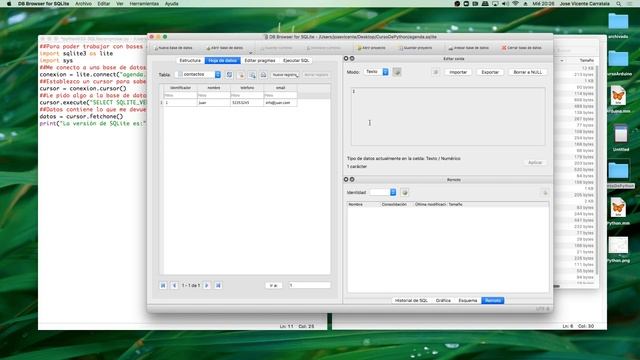Go to last page of records
This screenshot has width=640, height=360.
(x=218, y=285)
